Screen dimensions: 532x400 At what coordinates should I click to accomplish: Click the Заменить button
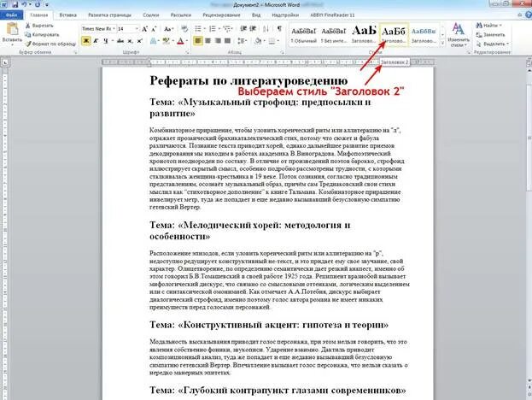click(x=490, y=35)
